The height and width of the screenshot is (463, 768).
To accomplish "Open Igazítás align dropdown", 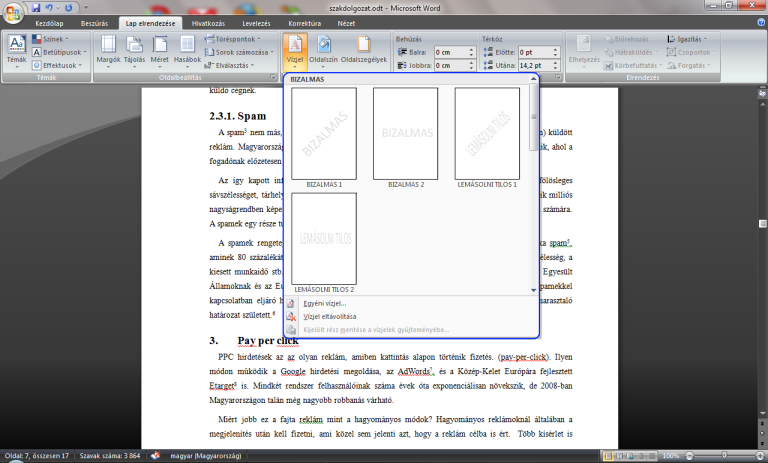I will (x=687, y=39).
